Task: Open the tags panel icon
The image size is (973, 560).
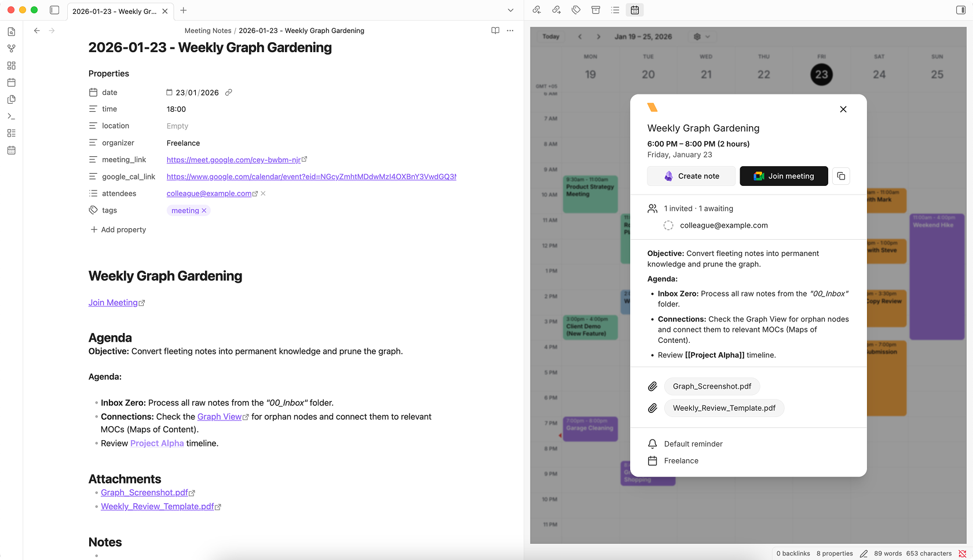Action: pos(576,10)
